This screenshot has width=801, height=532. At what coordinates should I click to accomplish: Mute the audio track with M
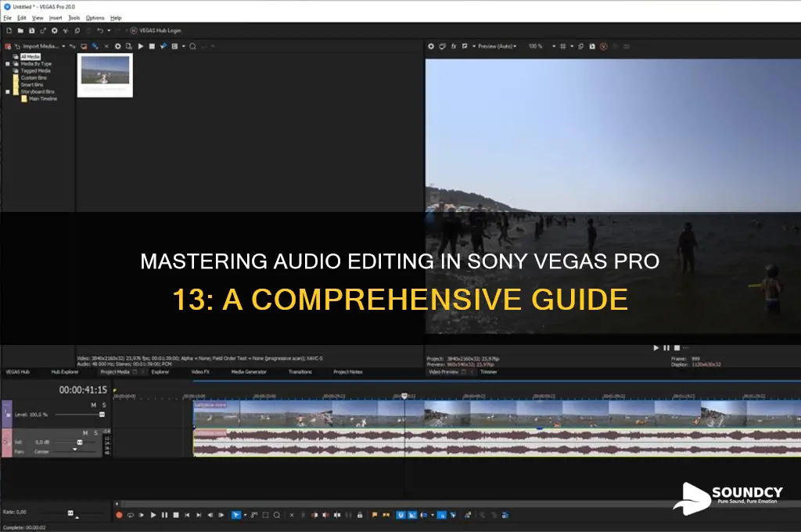point(84,433)
